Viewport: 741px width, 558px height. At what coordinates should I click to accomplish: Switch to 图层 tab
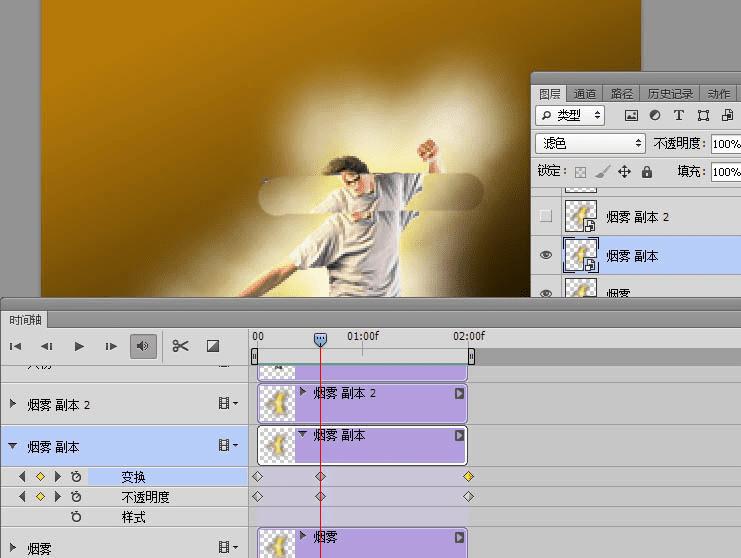pos(550,94)
